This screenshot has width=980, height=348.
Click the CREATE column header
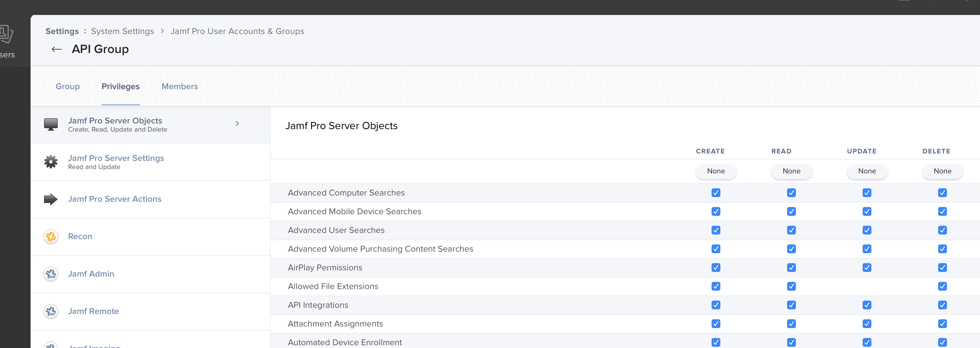tap(710, 151)
